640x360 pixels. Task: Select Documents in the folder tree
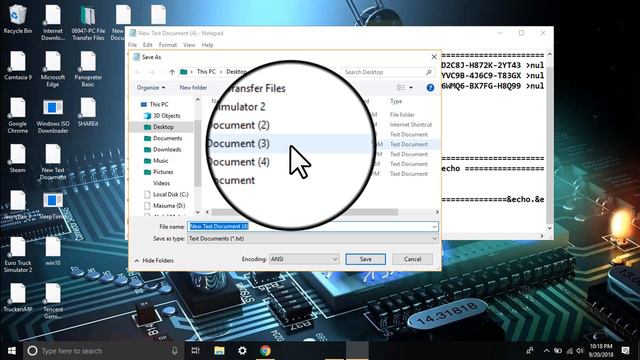[x=163, y=138]
